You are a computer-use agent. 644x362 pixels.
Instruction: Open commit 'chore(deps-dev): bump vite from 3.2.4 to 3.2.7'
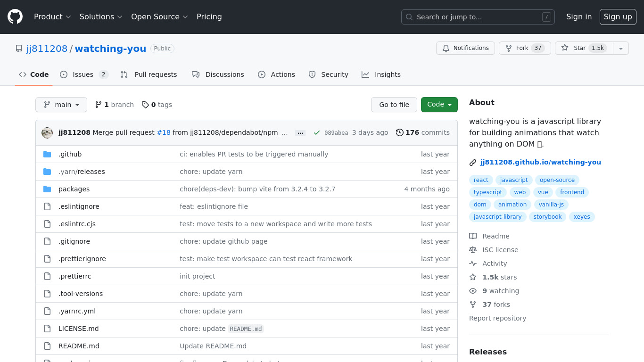click(x=257, y=189)
